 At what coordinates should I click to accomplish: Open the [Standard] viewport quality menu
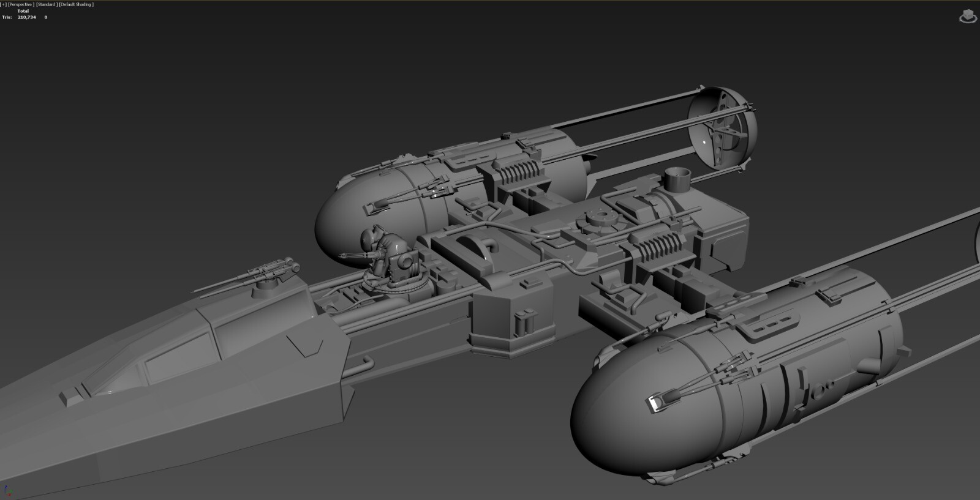[x=47, y=4]
